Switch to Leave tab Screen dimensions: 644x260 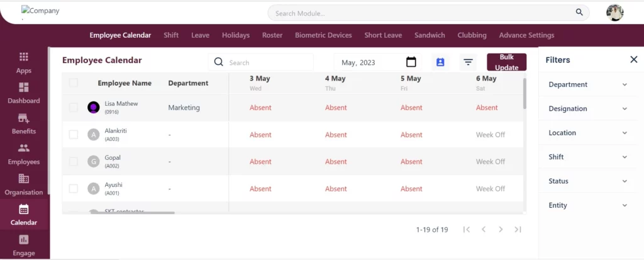[201, 35]
